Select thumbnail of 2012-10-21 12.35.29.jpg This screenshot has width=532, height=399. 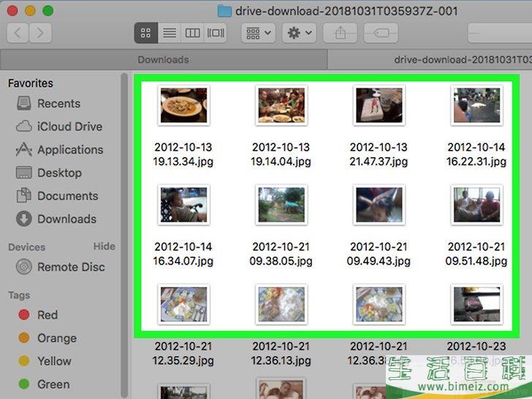[183, 304]
